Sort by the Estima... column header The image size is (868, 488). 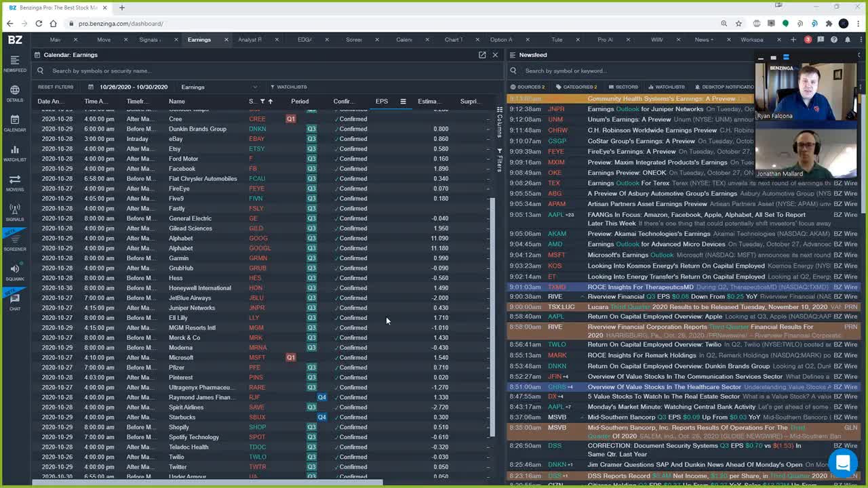[428, 102]
